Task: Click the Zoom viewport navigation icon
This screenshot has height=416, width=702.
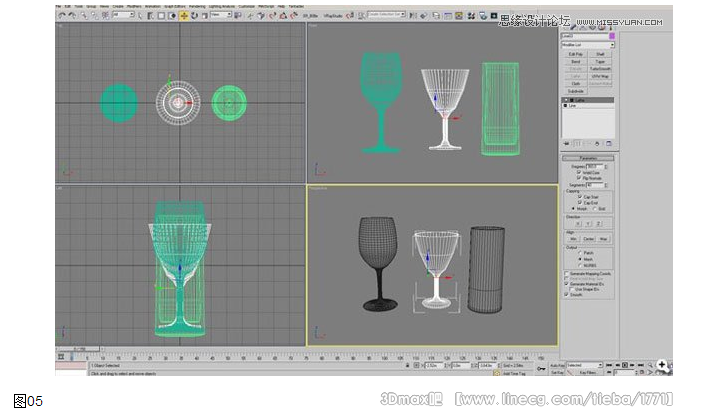Action: tap(651, 365)
